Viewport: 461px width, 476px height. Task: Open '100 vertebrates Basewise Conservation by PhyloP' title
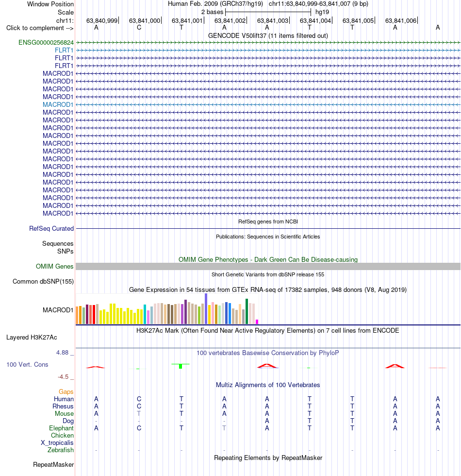268,353
